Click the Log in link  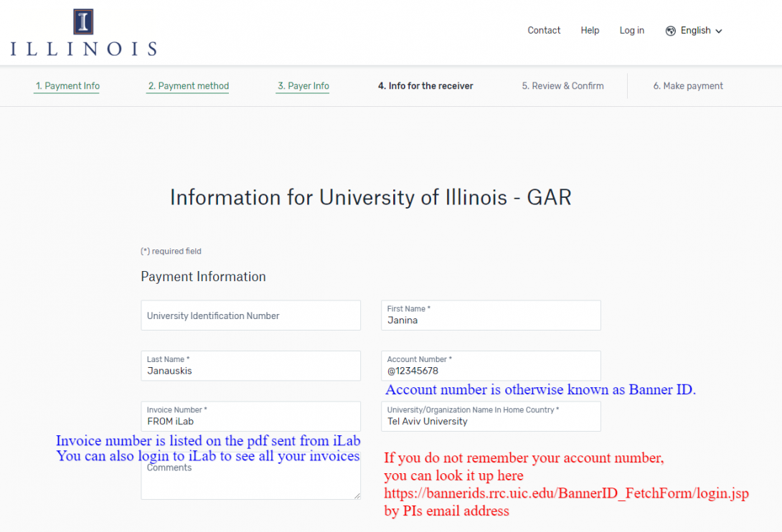[x=632, y=30]
